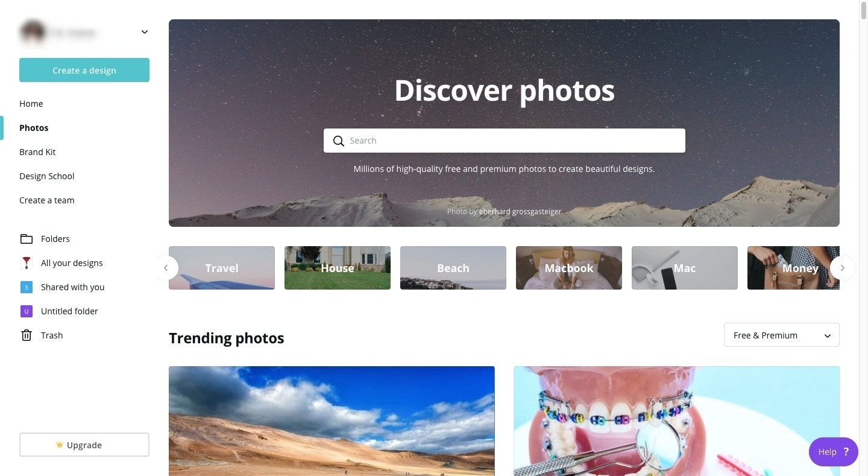Click the search magnifier icon

click(339, 141)
